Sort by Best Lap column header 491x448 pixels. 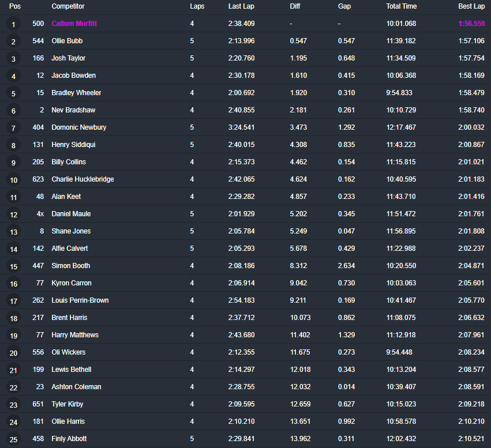pos(471,6)
